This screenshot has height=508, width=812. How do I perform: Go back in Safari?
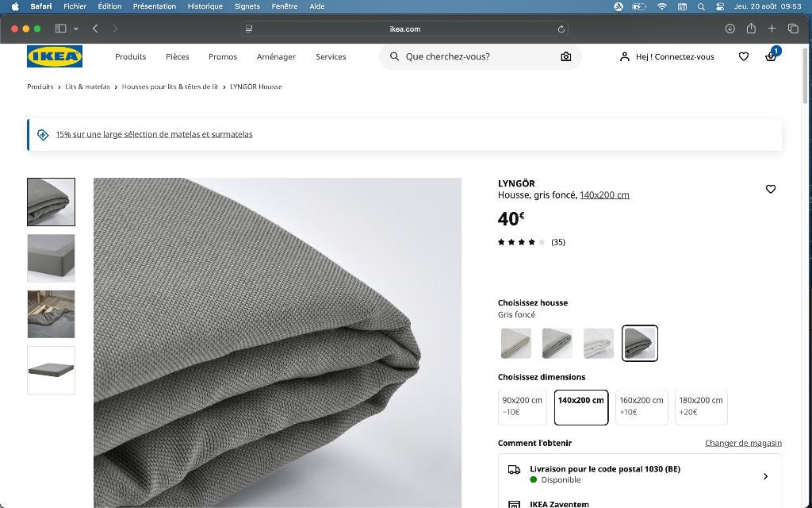[x=95, y=29]
